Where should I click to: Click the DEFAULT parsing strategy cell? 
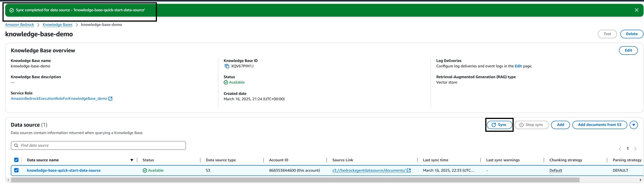[x=620, y=171]
